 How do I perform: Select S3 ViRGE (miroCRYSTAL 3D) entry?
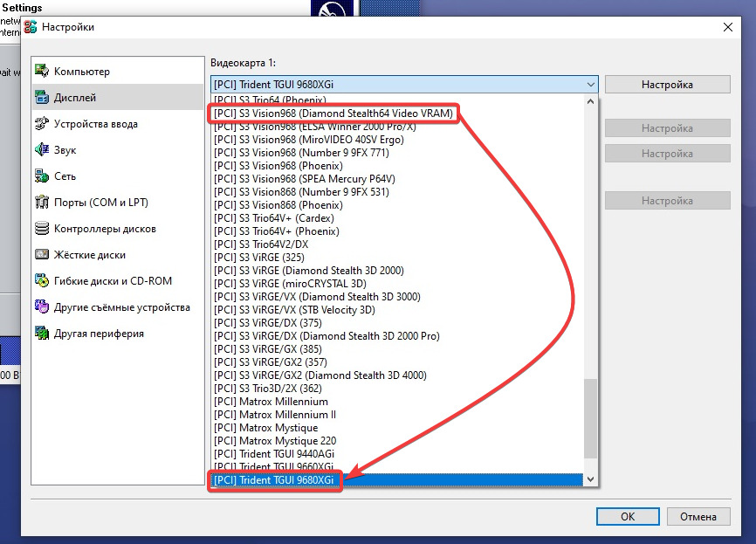click(x=398, y=283)
